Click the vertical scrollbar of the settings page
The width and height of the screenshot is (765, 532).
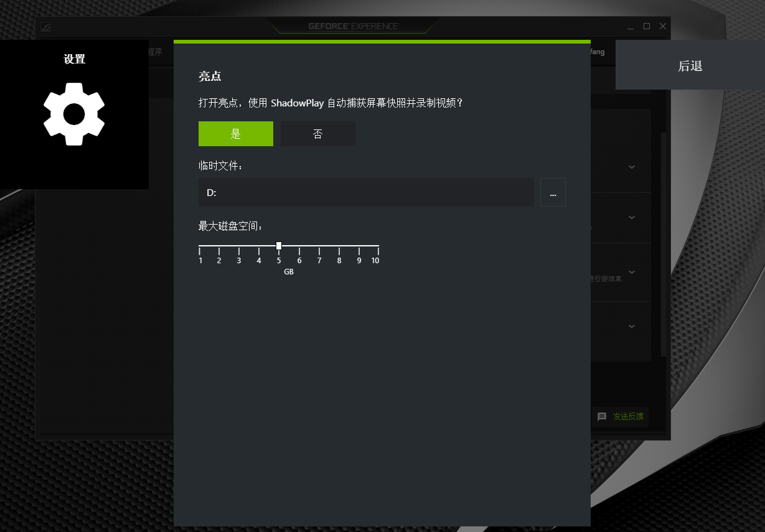pyautogui.click(x=664, y=243)
